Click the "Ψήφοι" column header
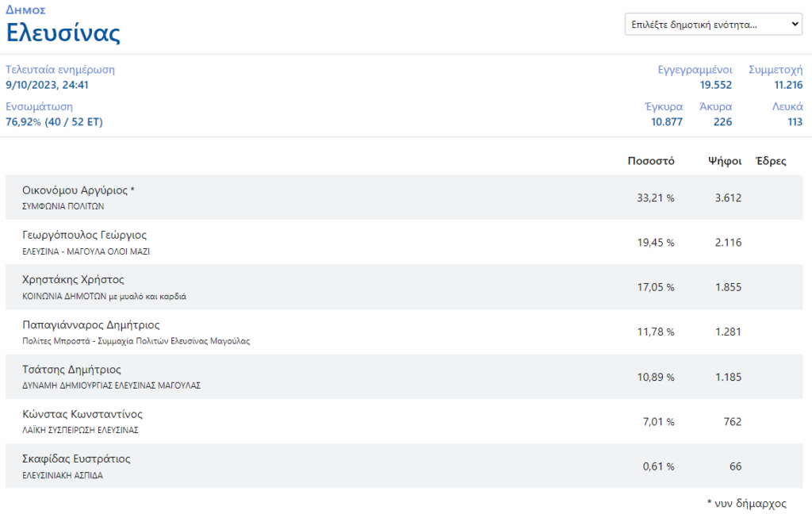This screenshot has width=812, height=514. (725, 161)
